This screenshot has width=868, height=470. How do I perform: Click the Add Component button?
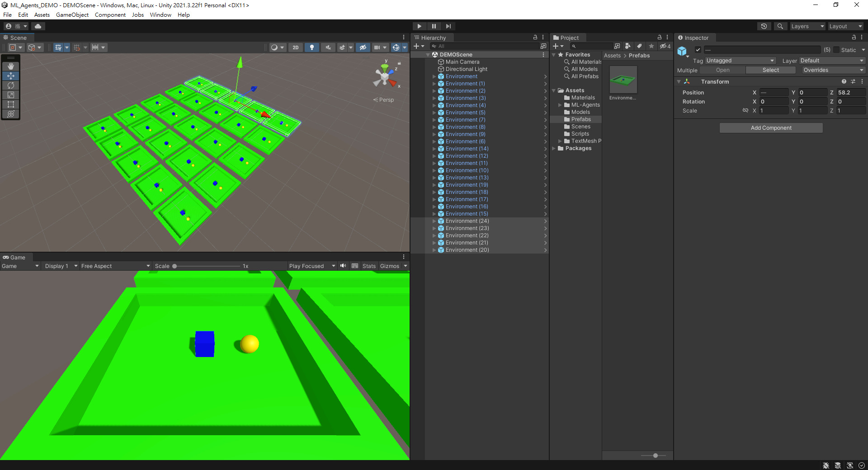pyautogui.click(x=771, y=128)
